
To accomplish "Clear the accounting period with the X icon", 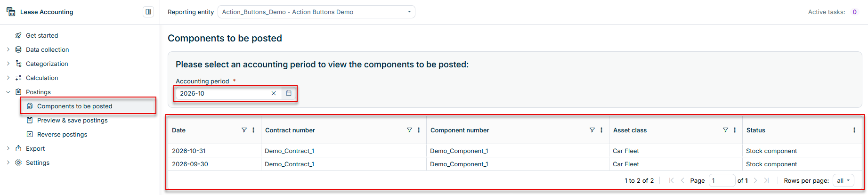I will [274, 93].
